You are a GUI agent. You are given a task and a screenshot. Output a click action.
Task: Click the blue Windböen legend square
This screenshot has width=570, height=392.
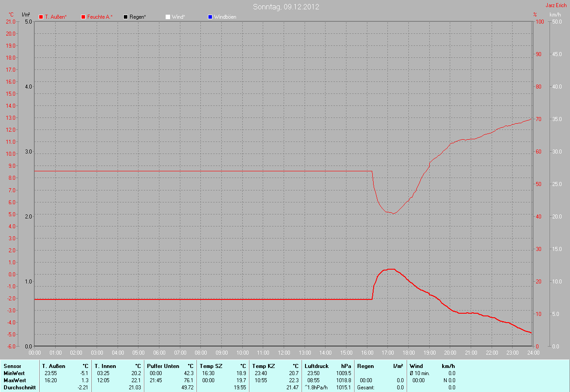[210, 17]
